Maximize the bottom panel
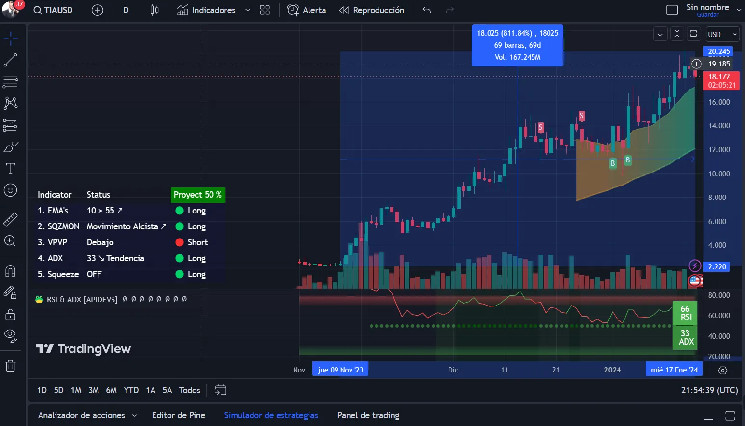This screenshot has height=426, width=745. tap(730, 416)
